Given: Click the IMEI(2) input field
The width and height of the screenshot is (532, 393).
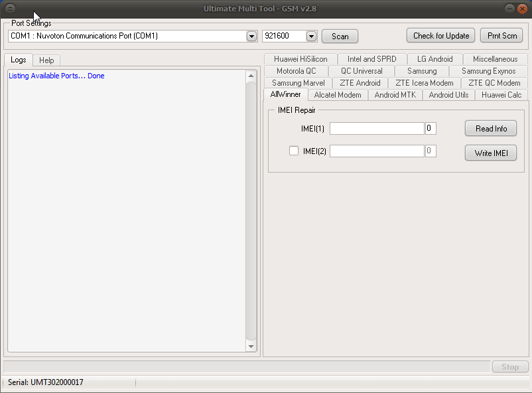Looking at the screenshot, I should tap(377, 151).
